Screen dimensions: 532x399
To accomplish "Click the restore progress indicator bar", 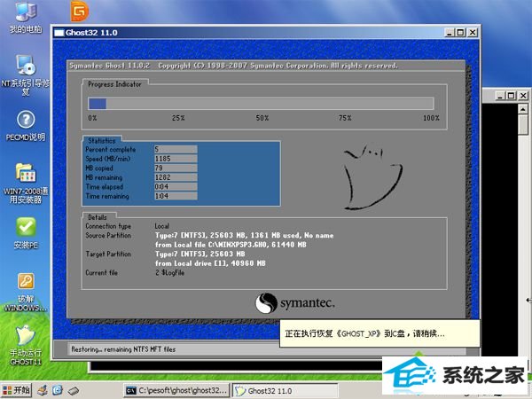I will [x=261, y=104].
